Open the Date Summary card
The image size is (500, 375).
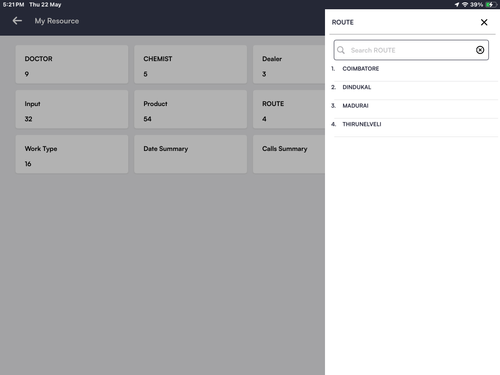(190, 154)
